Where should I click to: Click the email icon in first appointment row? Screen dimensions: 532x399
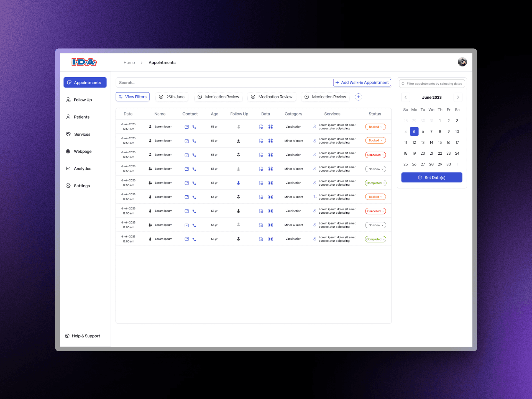pos(187,127)
